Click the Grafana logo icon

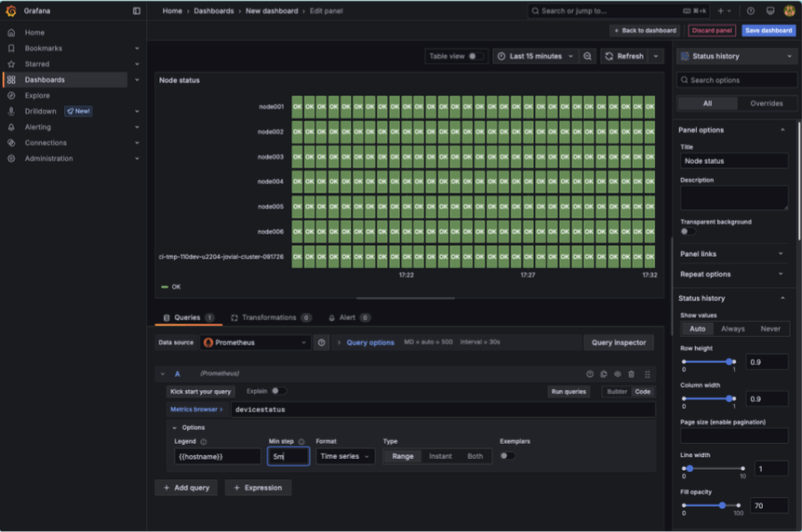[x=12, y=11]
